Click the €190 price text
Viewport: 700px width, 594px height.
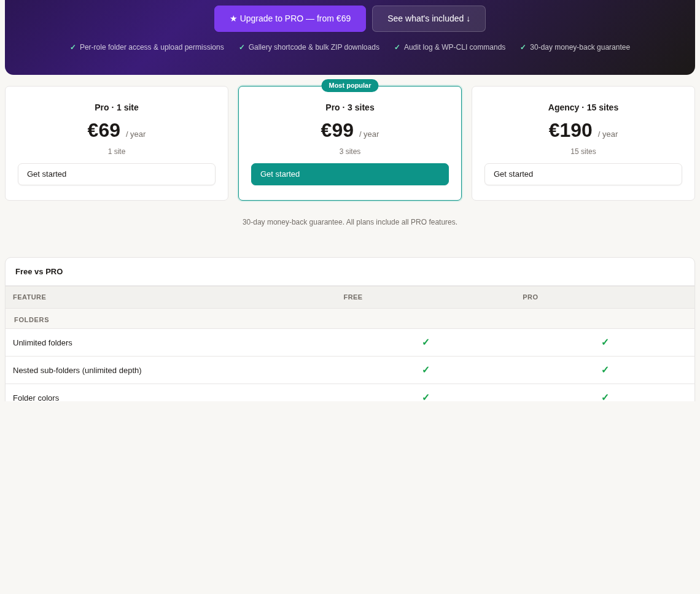570,131
